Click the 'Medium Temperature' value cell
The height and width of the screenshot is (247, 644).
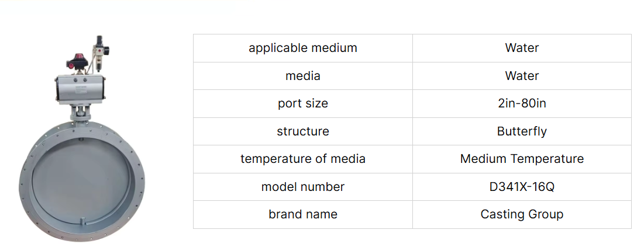point(522,159)
